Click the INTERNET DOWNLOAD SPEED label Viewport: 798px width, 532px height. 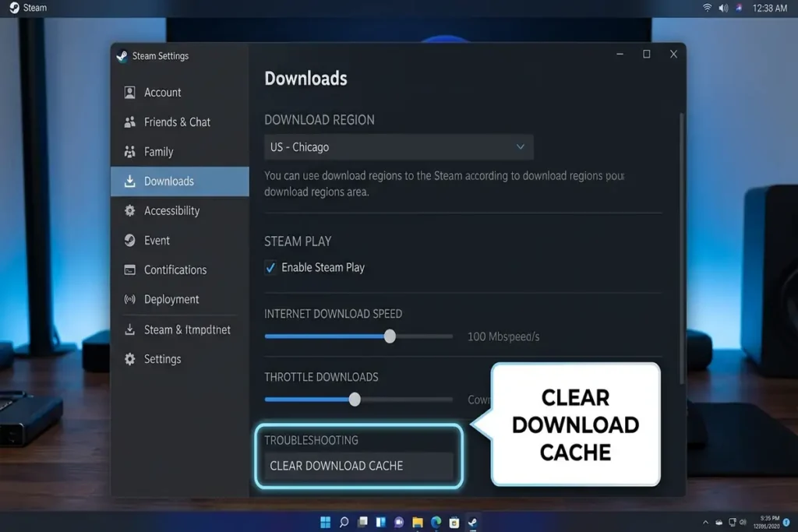(333, 314)
